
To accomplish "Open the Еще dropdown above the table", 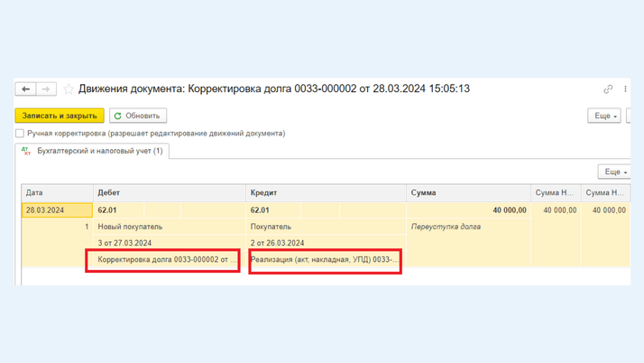I will click(x=614, y=172).
